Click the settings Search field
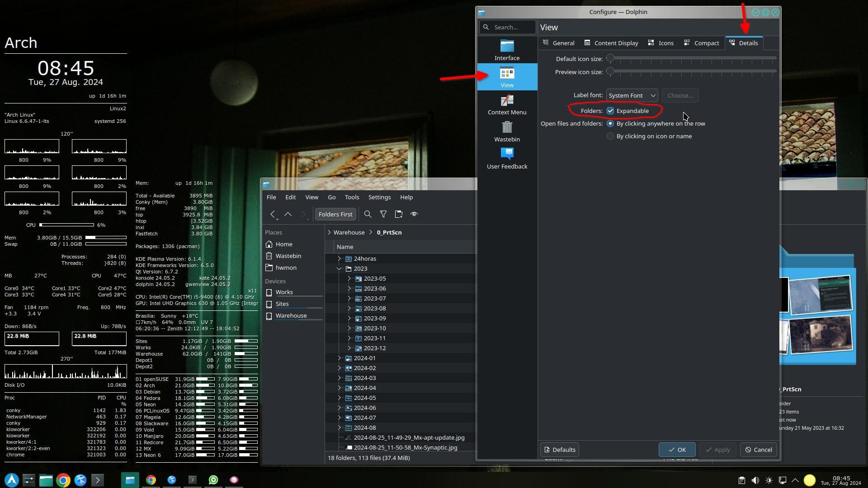Image resolution: width=868 pixels, height=488 pixels. (511, 27)
